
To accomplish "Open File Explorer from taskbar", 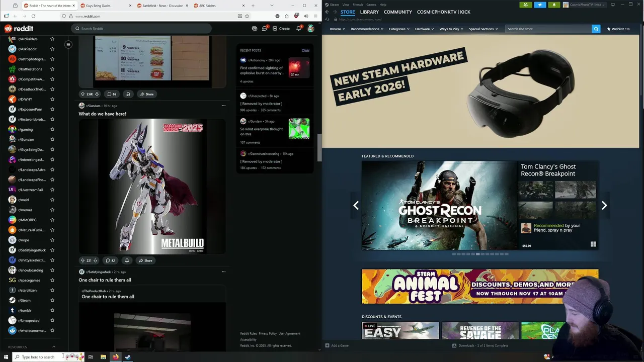I will (x=103, y=357).
